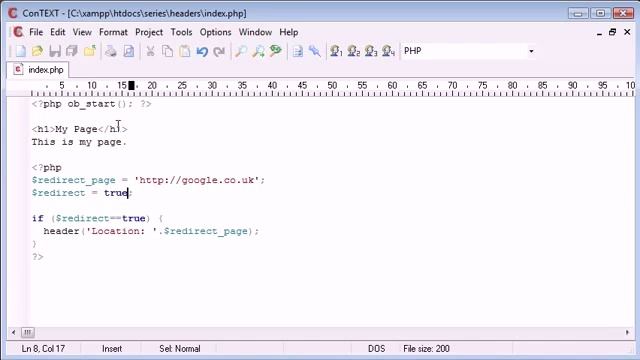Image resolution: width=640 pixels, height=360 pixels.
Task: Open the Help menu
Action: coord(289,32)
